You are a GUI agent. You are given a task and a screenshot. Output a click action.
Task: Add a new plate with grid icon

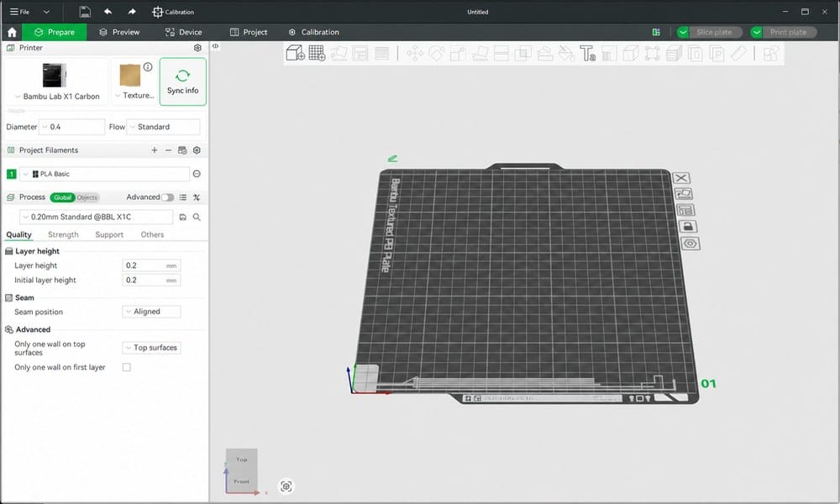click(x=318, y=53)
